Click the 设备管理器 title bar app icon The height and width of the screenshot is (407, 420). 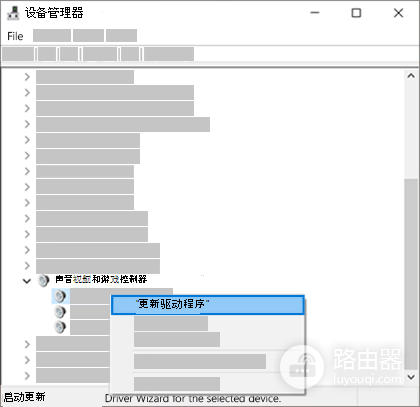pos(13,13)
